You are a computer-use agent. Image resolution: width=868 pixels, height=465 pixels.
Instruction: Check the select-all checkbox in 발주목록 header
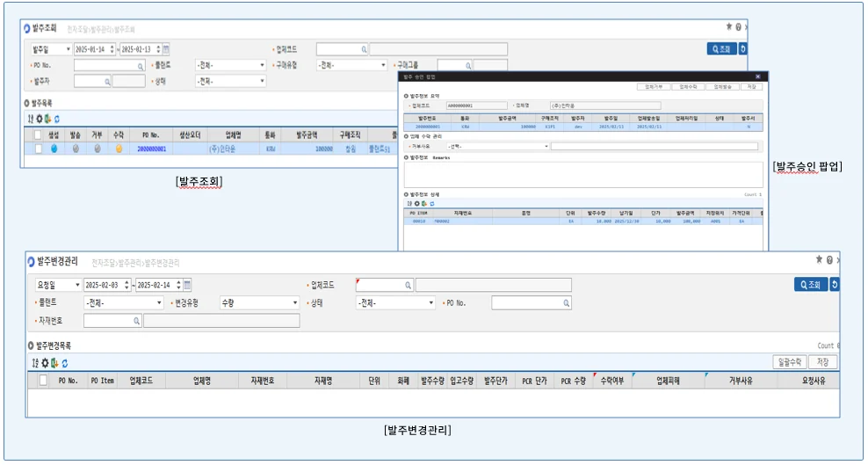(x=37, y=134)
